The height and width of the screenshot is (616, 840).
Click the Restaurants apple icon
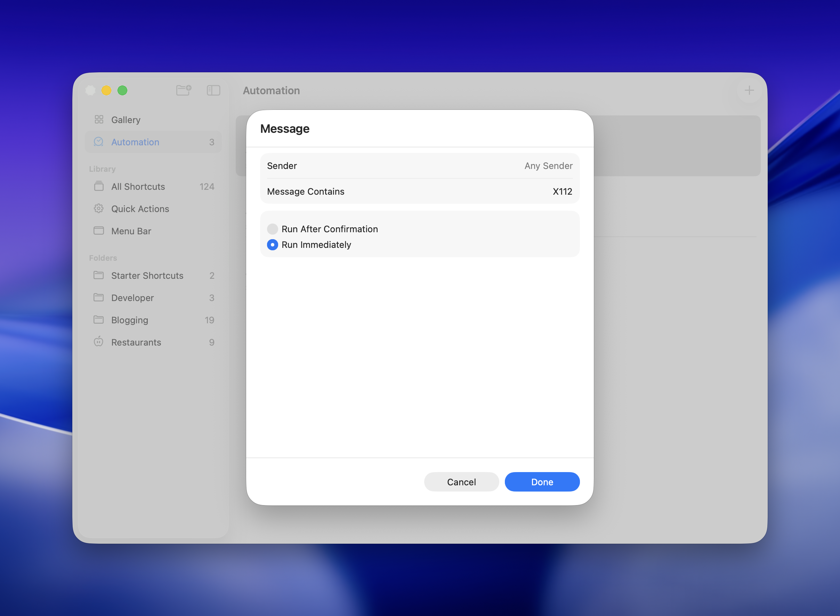[x=98, y=342]
